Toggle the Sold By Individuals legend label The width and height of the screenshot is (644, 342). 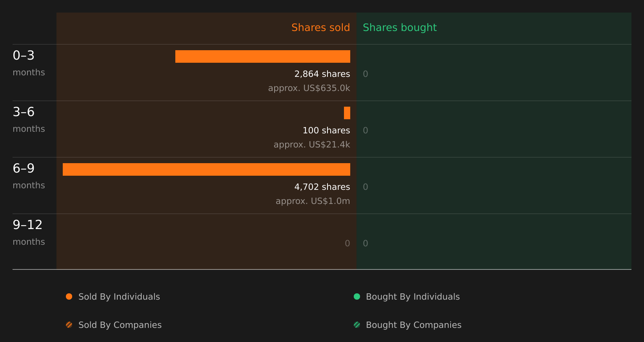pos(119,297)
